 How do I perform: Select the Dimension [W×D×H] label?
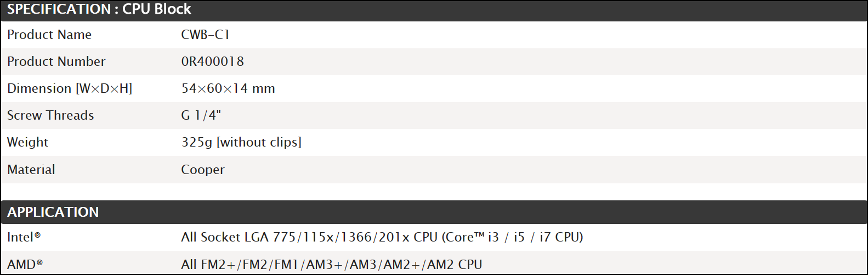point(70,88)
